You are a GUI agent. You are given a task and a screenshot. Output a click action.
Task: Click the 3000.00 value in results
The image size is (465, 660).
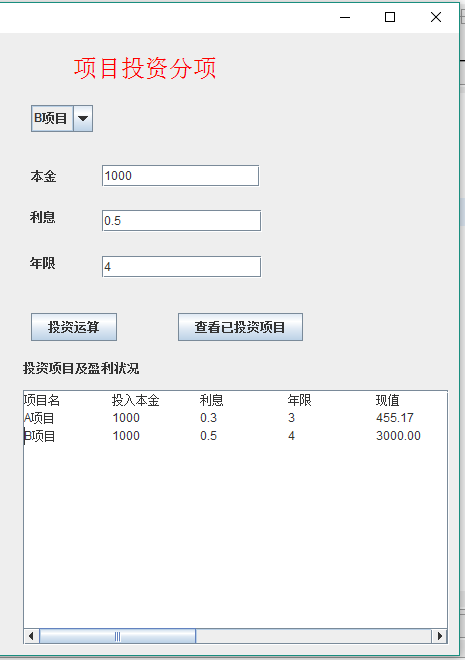coord(398,436)
